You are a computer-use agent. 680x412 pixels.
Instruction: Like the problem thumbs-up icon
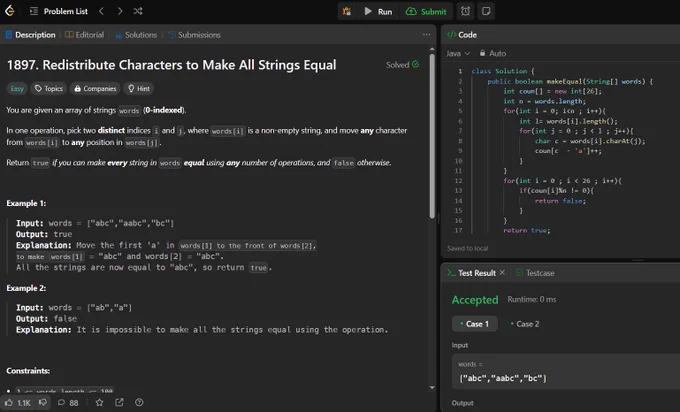[x=9, y=402]
